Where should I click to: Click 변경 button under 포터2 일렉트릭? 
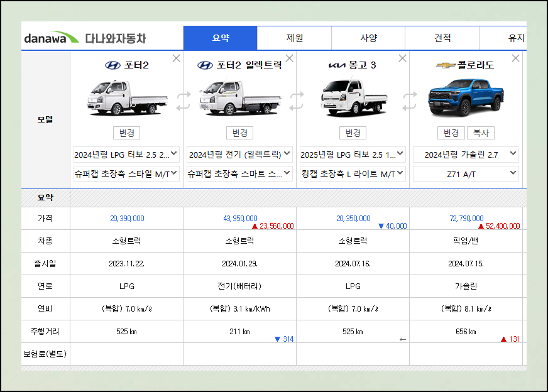click(240, 133)
